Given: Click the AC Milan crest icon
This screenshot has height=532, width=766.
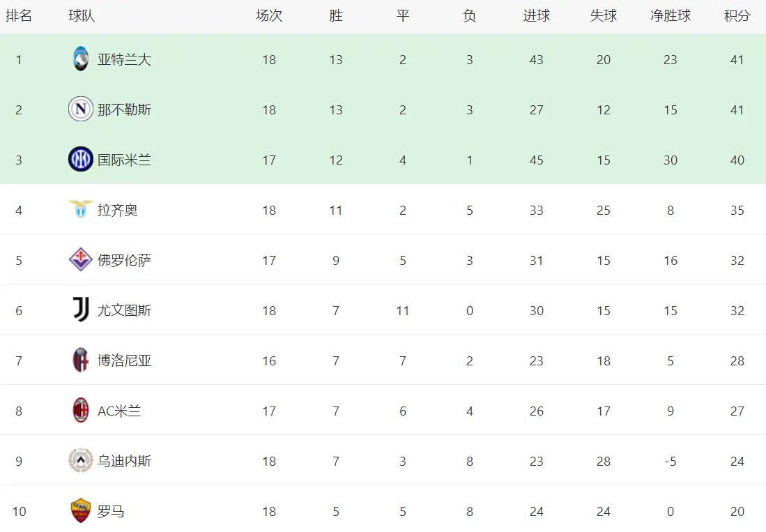Looking at the screenshot, I should [x=81, y=411].
